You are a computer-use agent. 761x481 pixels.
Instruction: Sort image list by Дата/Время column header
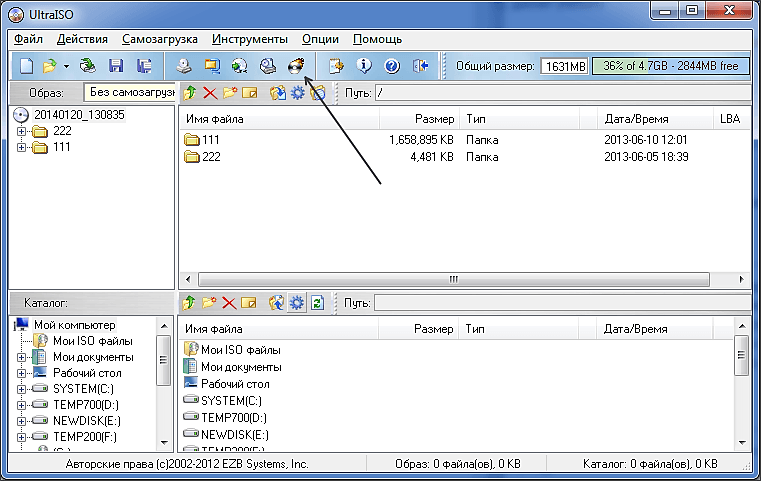pos(655,119)
